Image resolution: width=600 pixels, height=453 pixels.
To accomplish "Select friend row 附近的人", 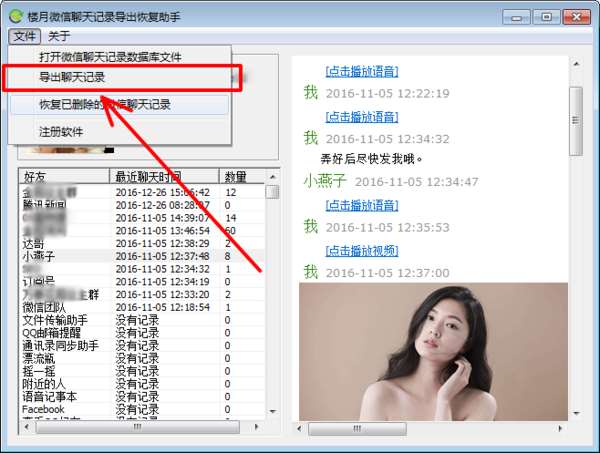I will tap(142, 384).
